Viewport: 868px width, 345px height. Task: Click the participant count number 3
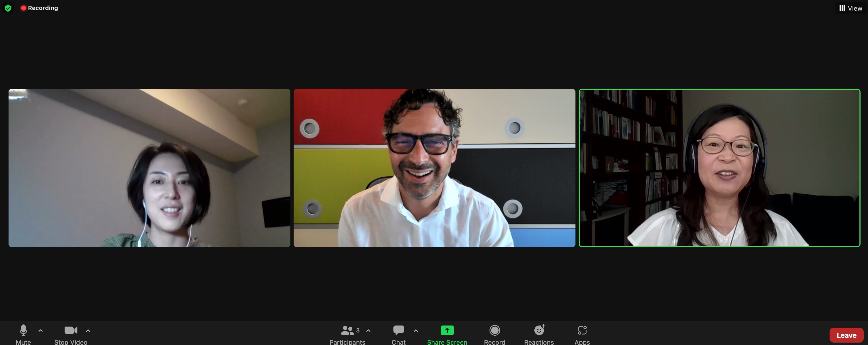(358, 330)
